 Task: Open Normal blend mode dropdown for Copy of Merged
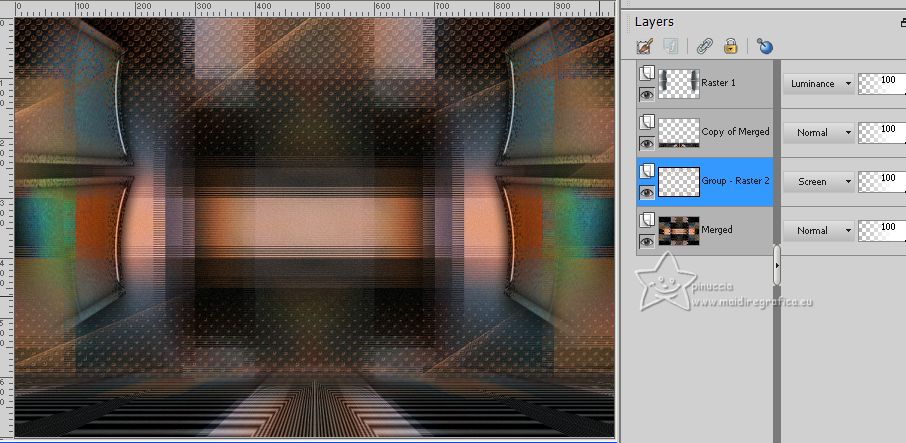pos(819,133)
